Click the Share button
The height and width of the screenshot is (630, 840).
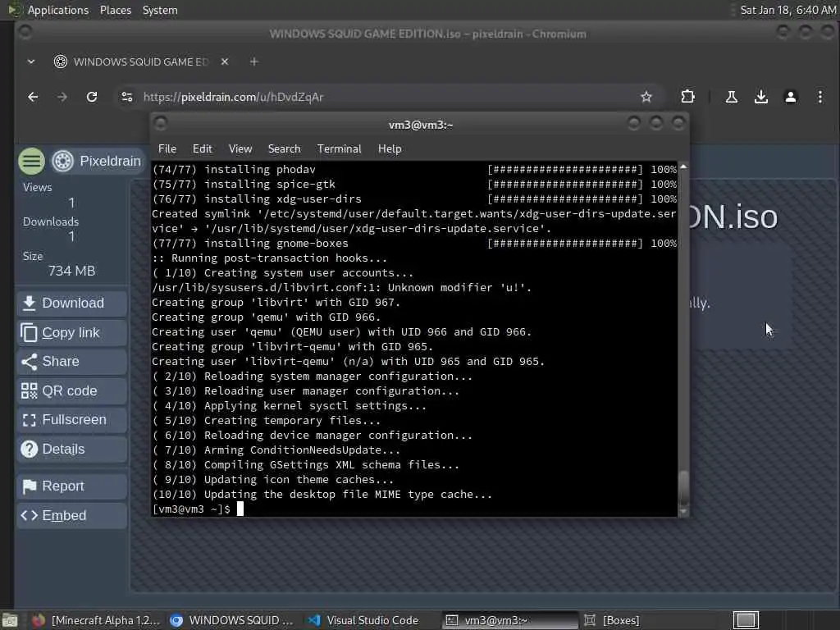point(72,362)
